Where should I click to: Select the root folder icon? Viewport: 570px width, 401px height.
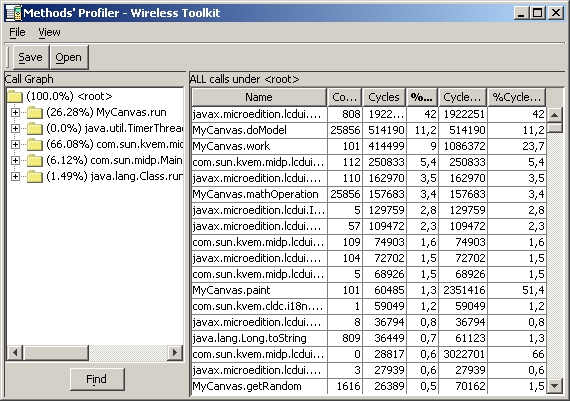(x=15, y=96)
